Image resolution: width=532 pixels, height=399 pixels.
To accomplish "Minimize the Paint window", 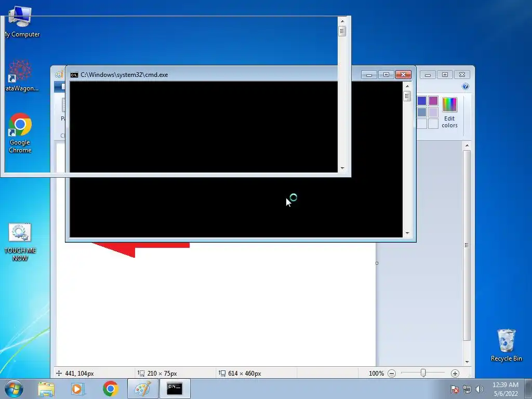I will point(428,75).
